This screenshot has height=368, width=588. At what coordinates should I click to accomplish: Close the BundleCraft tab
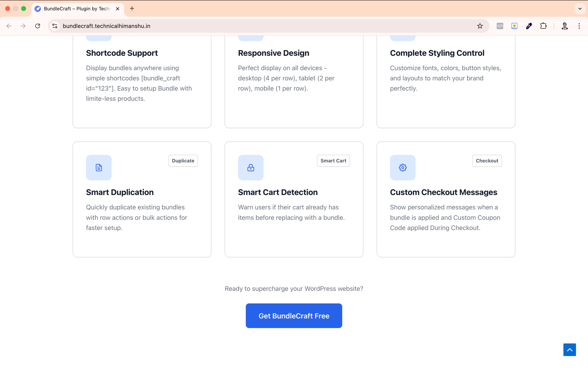[x=118, y=8]
